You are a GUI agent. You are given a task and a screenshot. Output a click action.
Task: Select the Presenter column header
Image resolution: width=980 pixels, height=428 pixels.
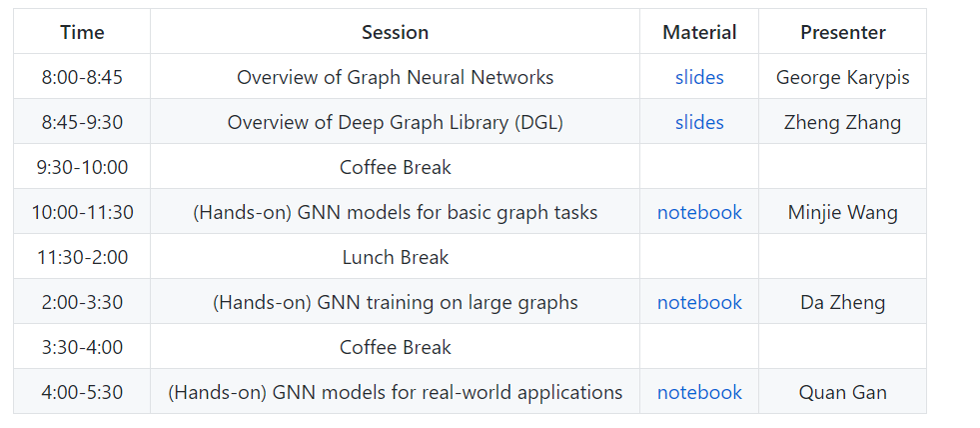point(842,32)
